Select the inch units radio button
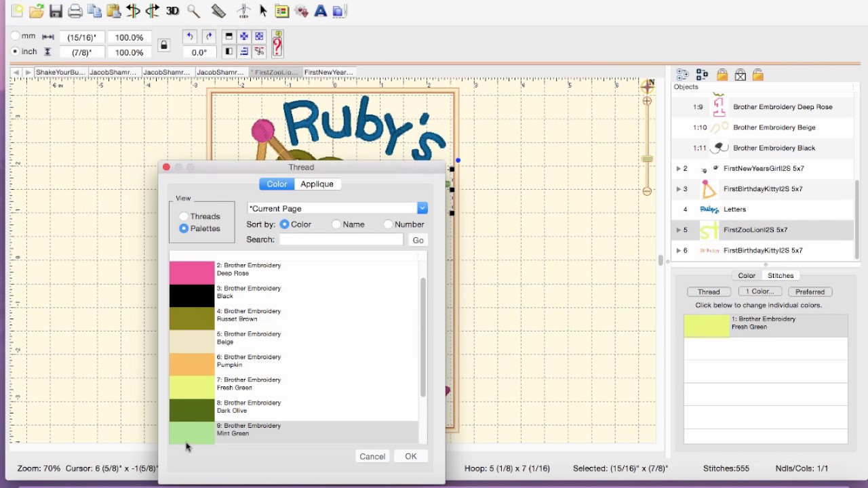The height and width of the screenshot is (488, 868). pyautogui.click(x=15, y=52)
